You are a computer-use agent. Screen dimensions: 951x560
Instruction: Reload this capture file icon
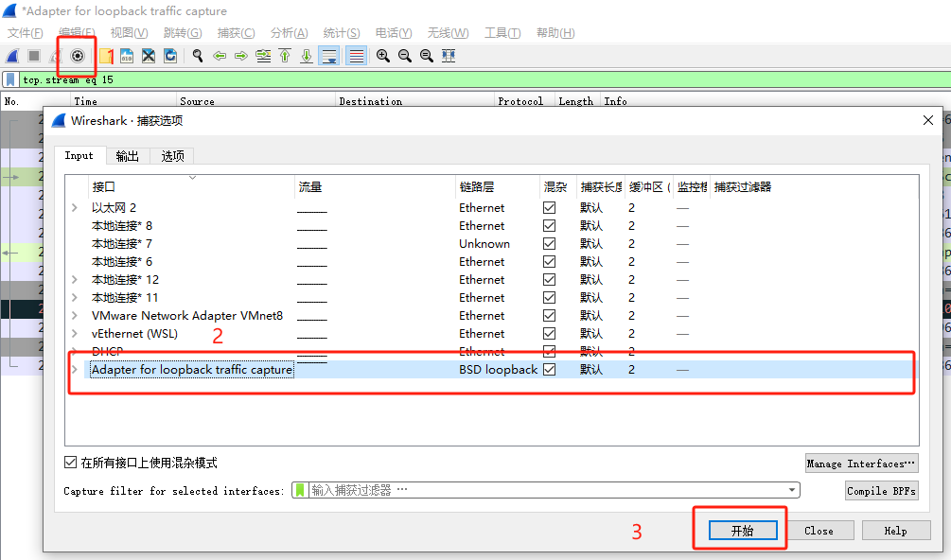click(170, 57)
